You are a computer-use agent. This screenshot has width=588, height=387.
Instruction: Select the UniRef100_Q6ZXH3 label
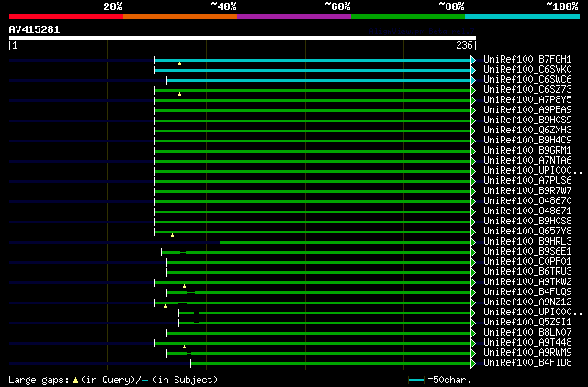pyautogui.click(x=527, y=131)
